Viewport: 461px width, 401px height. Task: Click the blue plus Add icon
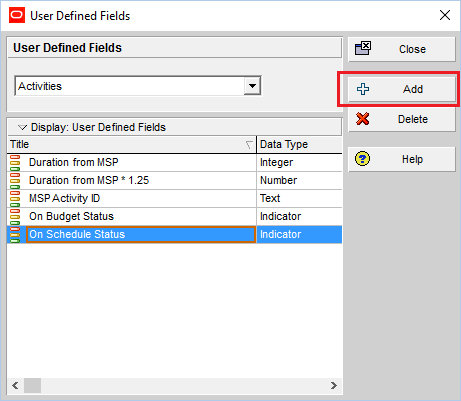click(x=363, y=89)
